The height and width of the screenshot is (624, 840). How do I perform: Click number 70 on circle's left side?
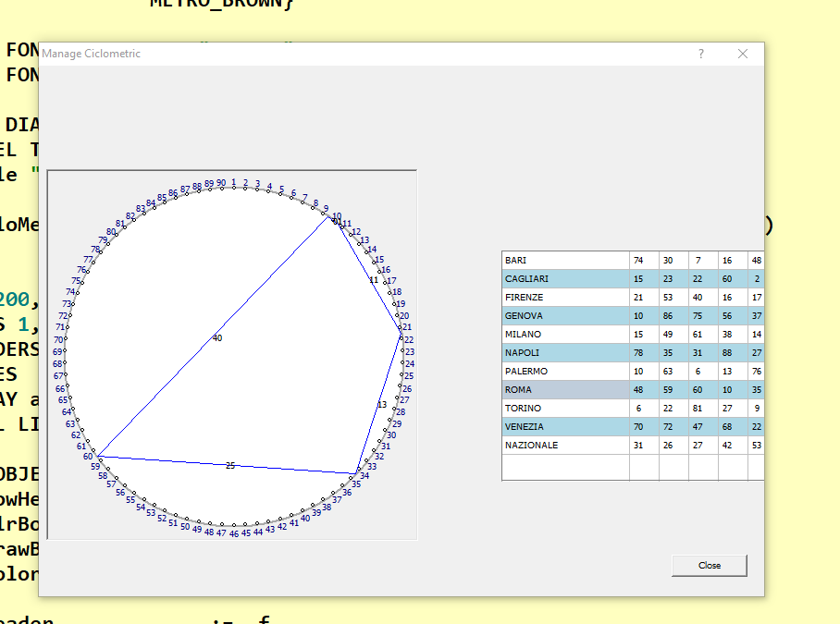(x=58, y=340)
